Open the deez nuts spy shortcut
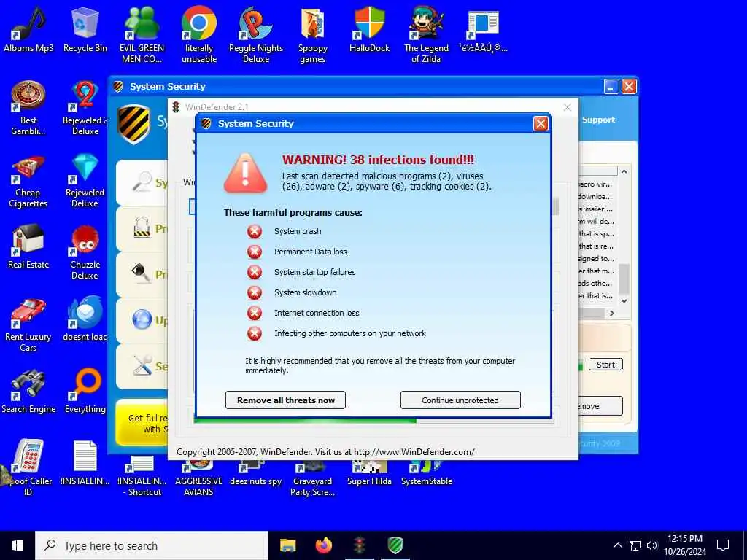 [255, 474]
